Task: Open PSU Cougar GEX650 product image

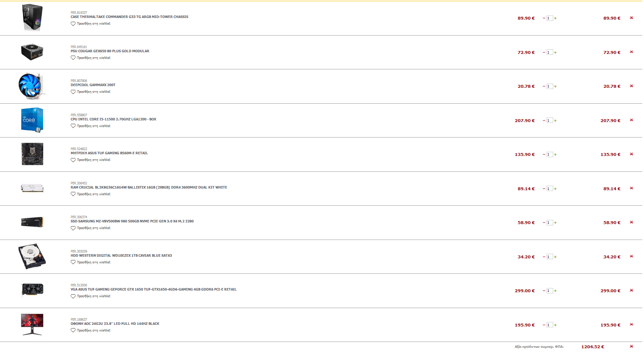Action: [x=32, y=52]
